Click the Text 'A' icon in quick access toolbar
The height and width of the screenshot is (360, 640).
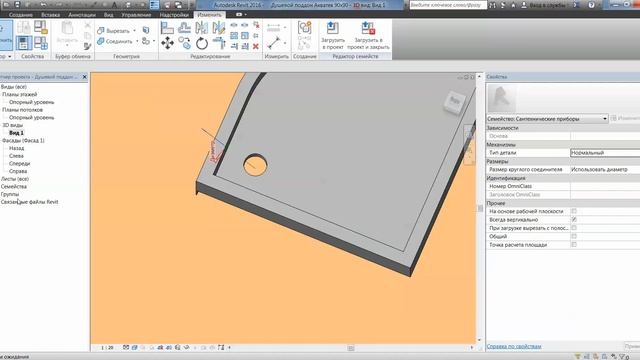coord(115,5)
